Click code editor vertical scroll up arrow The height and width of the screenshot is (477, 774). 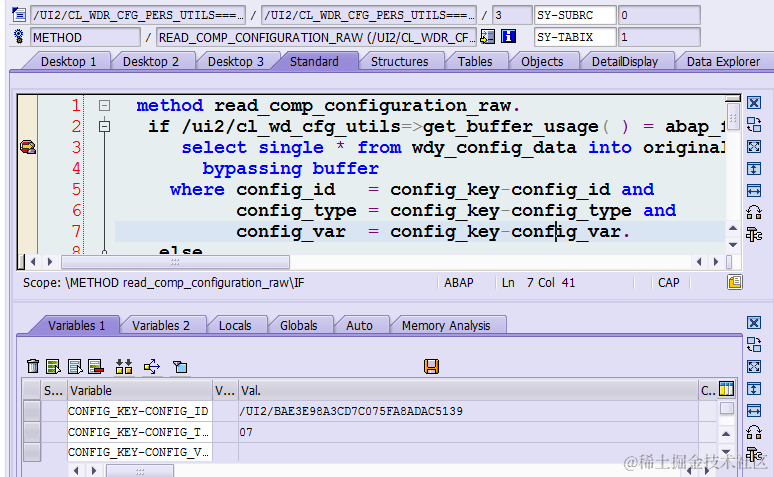tap(733, 228)
